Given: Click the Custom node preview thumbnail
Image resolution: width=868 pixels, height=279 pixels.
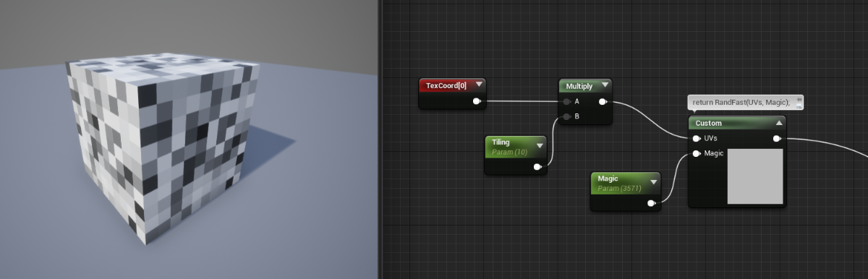Looking at the screenshot, I should [755, 176].
